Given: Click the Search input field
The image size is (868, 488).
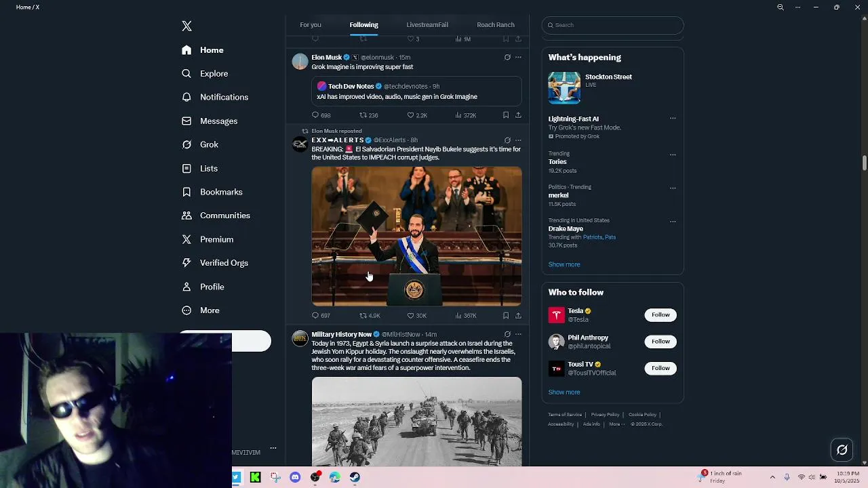Looking at the screenshot, I should (612, 25).
